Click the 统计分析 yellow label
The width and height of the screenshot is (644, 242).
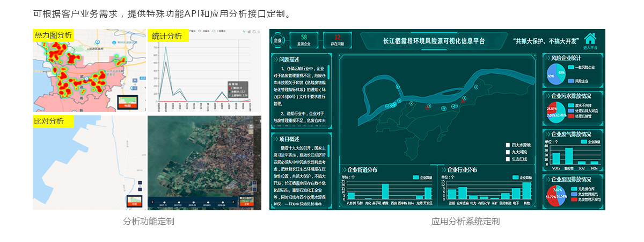click(x=167, y=36)
